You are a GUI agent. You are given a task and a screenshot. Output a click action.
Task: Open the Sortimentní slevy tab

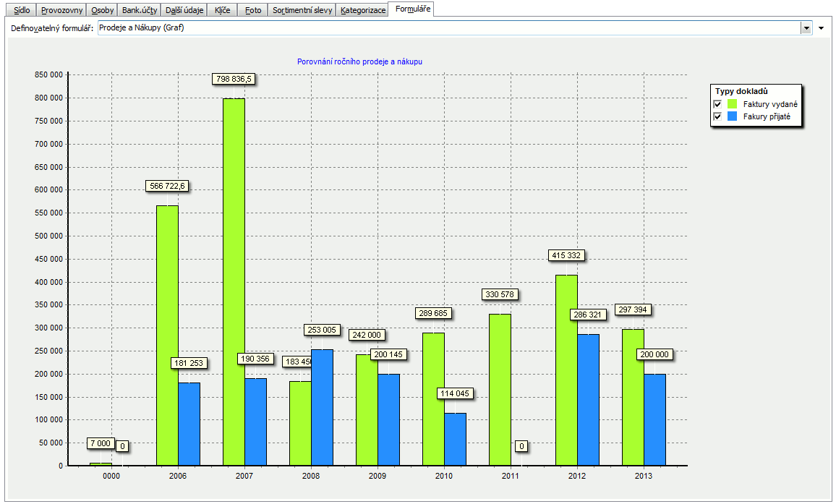pyautogui.click(x=302, y=11)
